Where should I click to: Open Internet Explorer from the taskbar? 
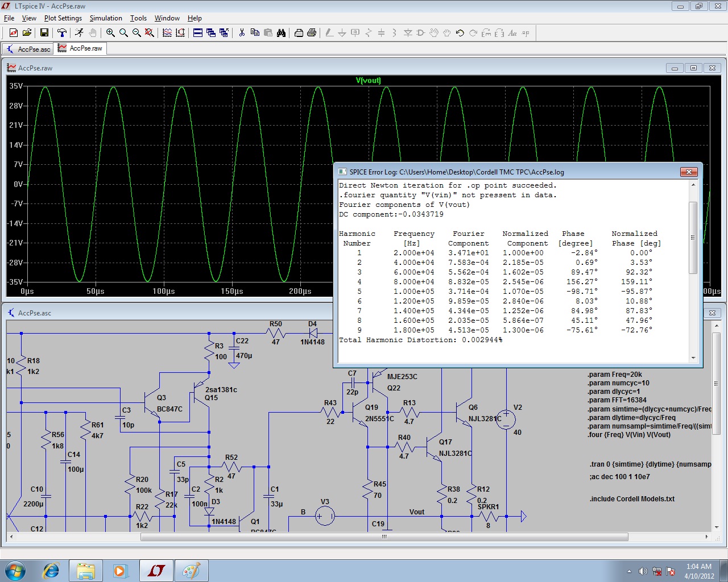pyautogui.click(x=51, y=571)
